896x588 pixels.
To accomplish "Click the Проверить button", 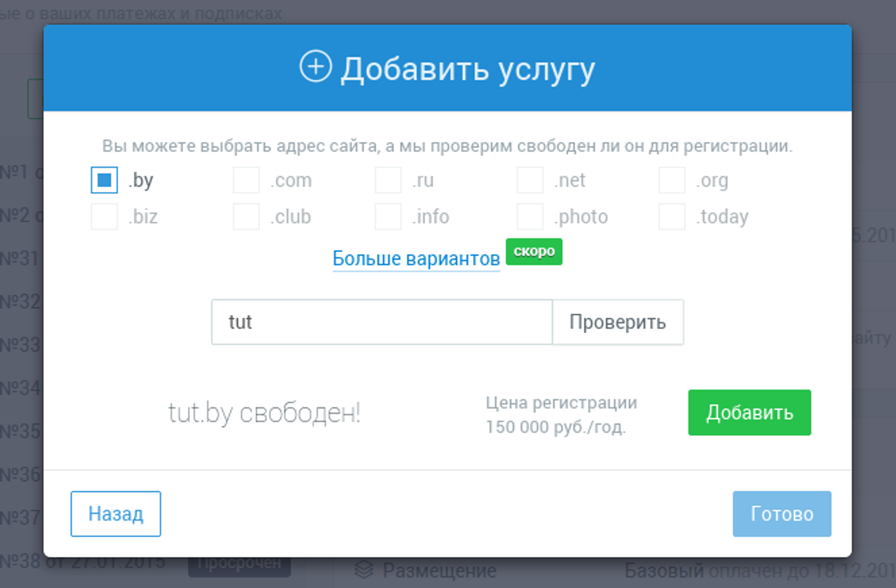I will pos(618,322).
